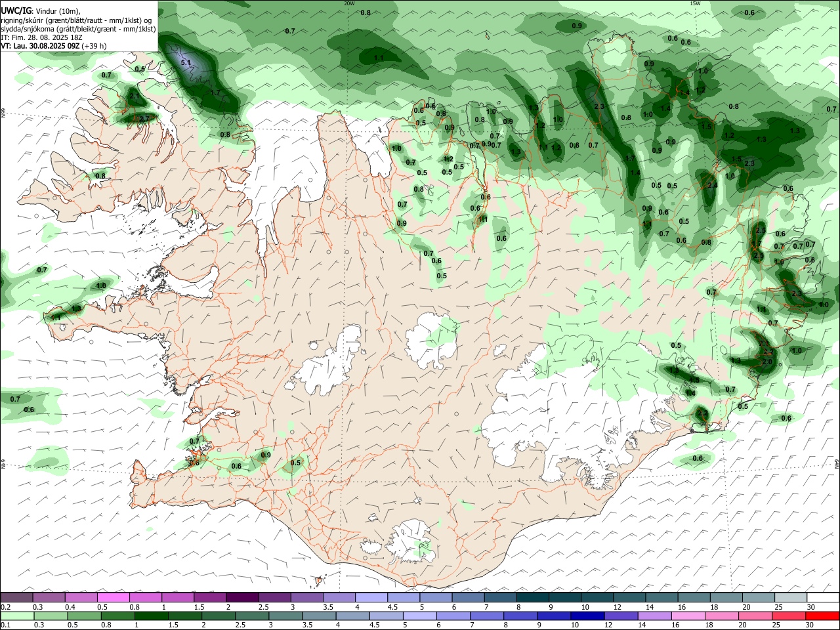Pick the dark purple swatch marked 2 in the snow legend
The width and height of the screenshot is (840, 630).
242,597
